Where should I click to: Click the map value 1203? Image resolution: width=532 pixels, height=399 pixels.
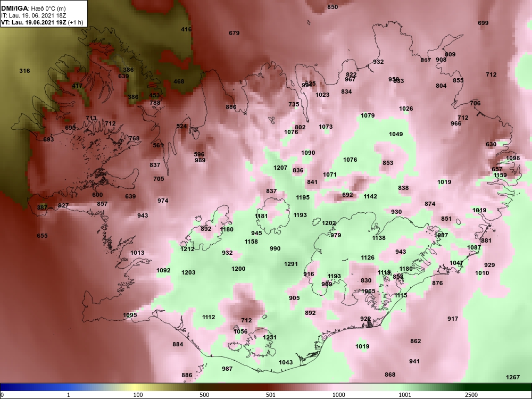click(x=188, y=272)
